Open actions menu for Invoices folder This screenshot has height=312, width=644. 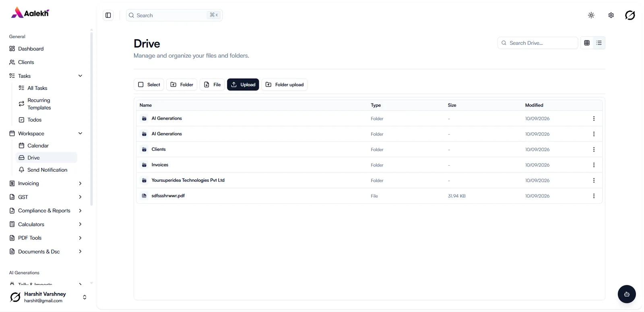pyautogui.click(x=594, y=165)
